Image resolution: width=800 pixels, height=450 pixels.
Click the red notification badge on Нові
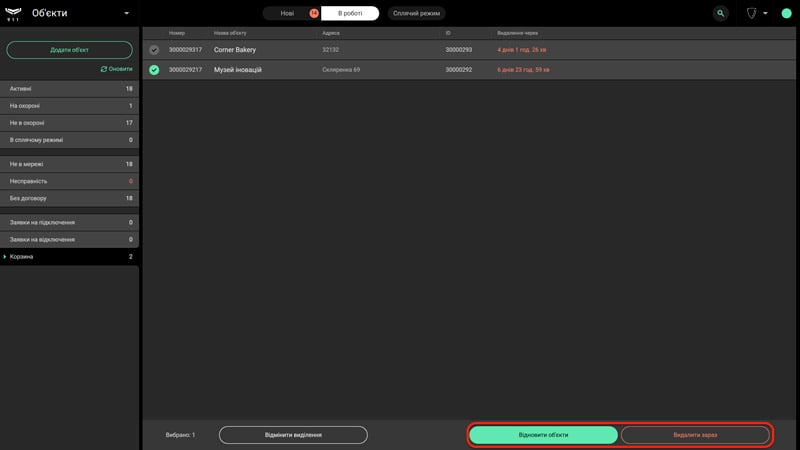(314, 13)
